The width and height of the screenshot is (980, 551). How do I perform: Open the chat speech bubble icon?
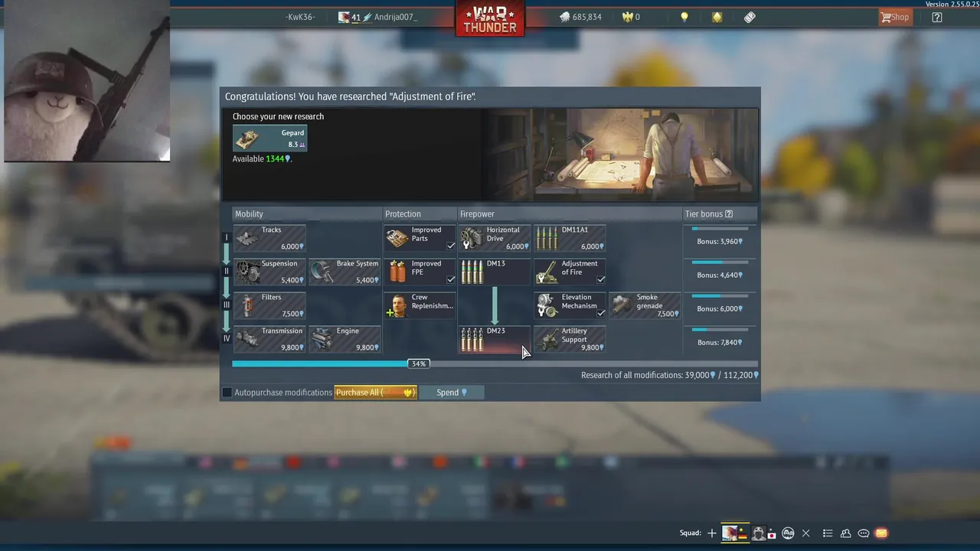click(864, 533)
